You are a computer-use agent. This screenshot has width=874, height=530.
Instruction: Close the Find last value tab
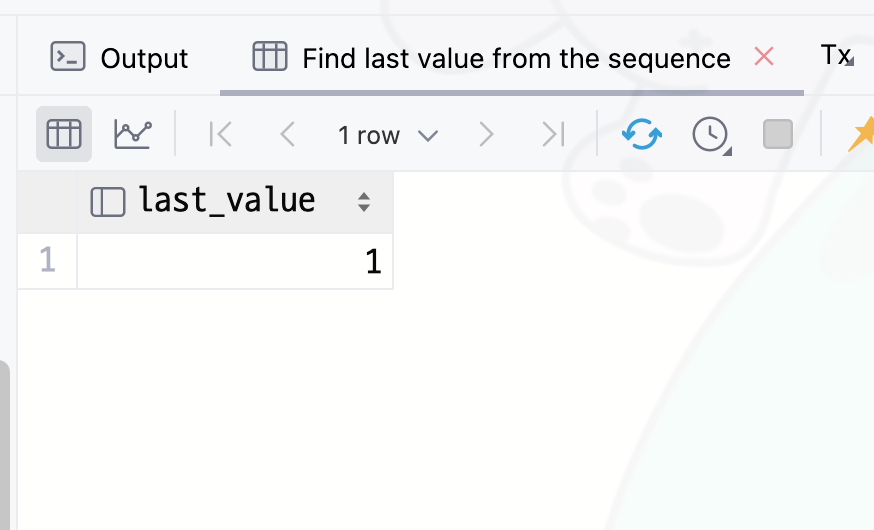pos(764,56)
